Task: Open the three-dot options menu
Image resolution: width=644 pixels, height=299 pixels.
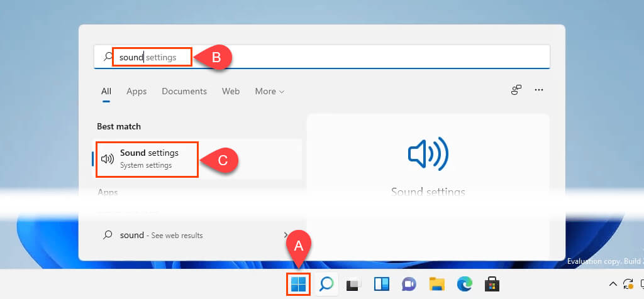Action: point(539,90)
